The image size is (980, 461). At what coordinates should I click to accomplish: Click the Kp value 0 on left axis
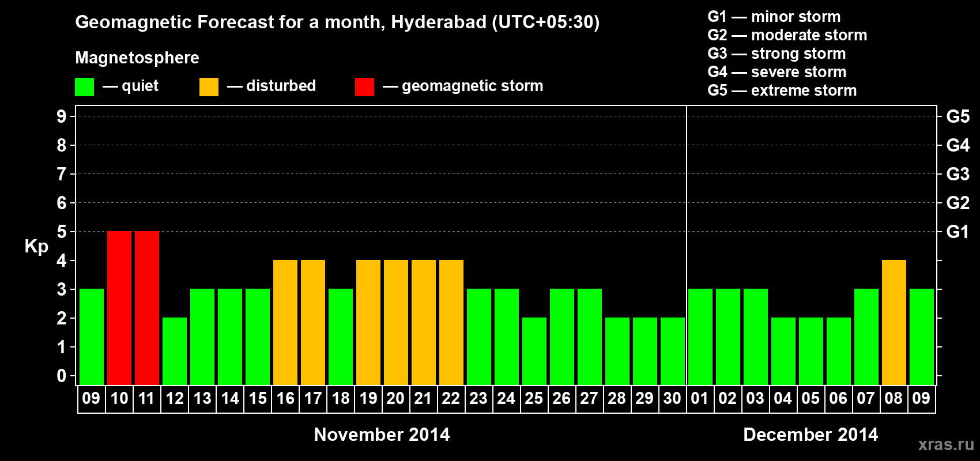click(x=62, y=376)
